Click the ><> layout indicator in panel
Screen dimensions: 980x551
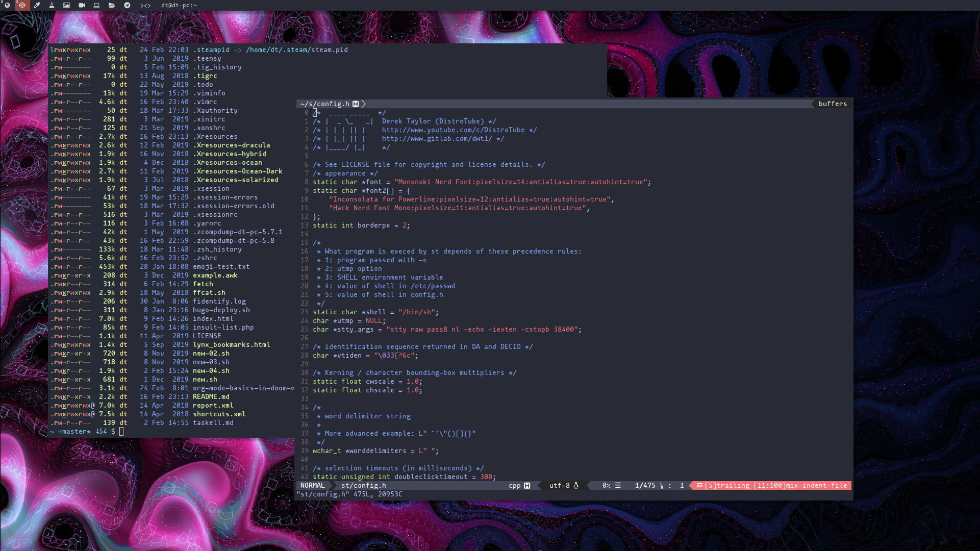point(145,5)
